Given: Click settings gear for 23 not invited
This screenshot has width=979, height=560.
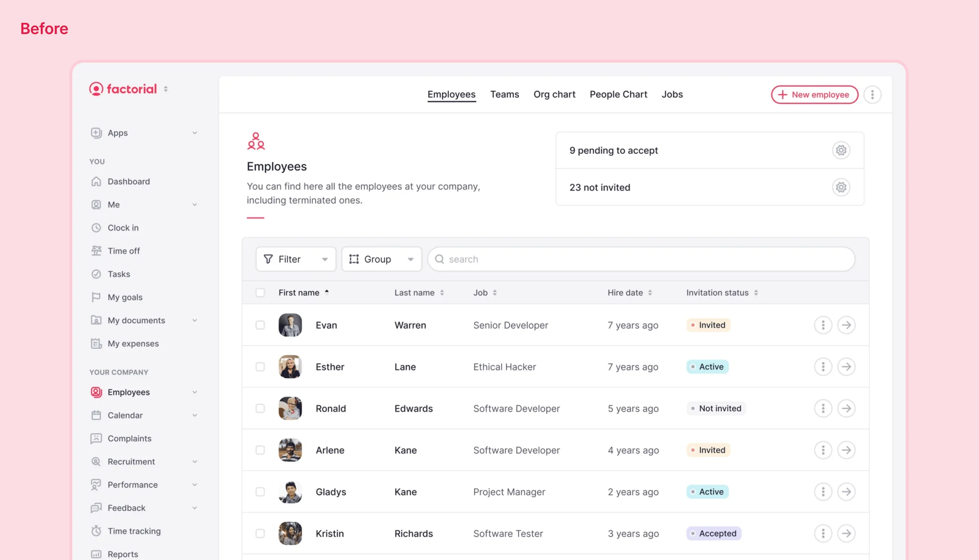Looking at the screenshot, I should tap(841, 187).
